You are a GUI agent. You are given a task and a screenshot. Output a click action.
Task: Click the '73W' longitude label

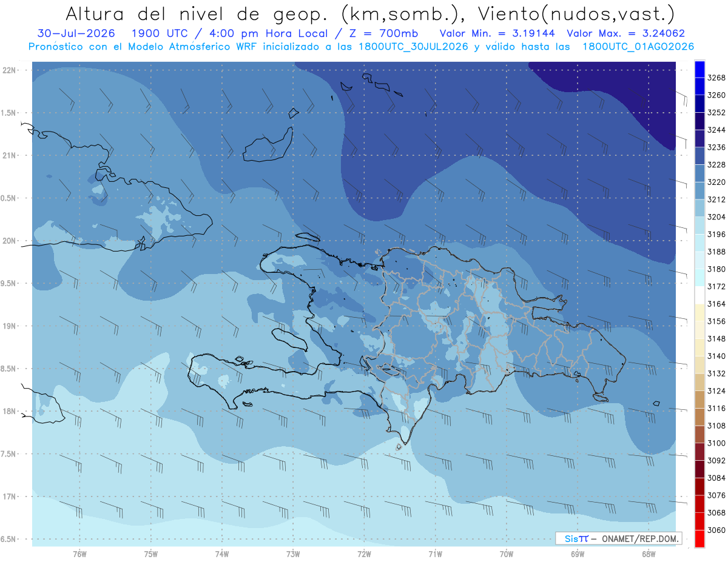[x=293, y=554]
